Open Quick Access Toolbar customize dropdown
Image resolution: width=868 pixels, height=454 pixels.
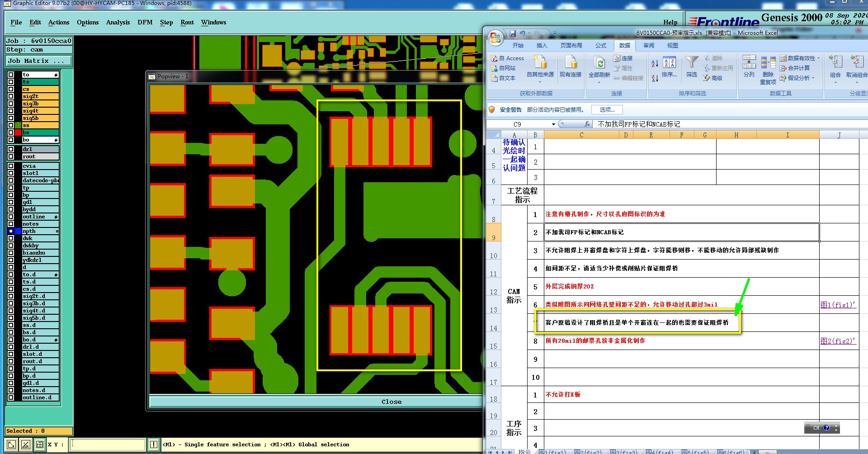tap(555, 33)
